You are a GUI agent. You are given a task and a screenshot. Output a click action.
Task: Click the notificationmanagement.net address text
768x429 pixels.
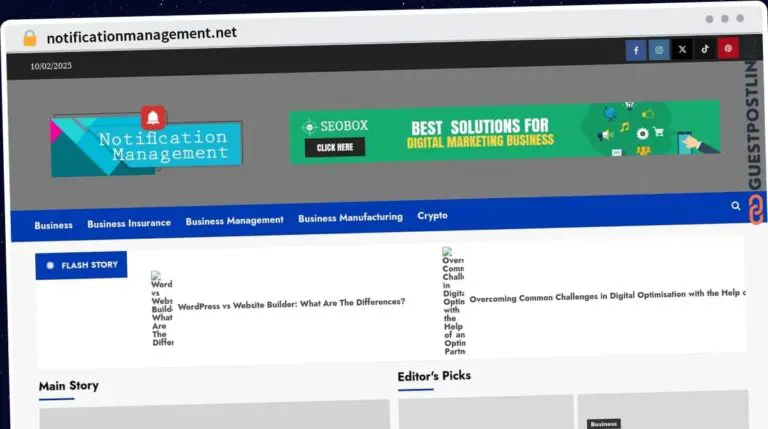(142, 34)
